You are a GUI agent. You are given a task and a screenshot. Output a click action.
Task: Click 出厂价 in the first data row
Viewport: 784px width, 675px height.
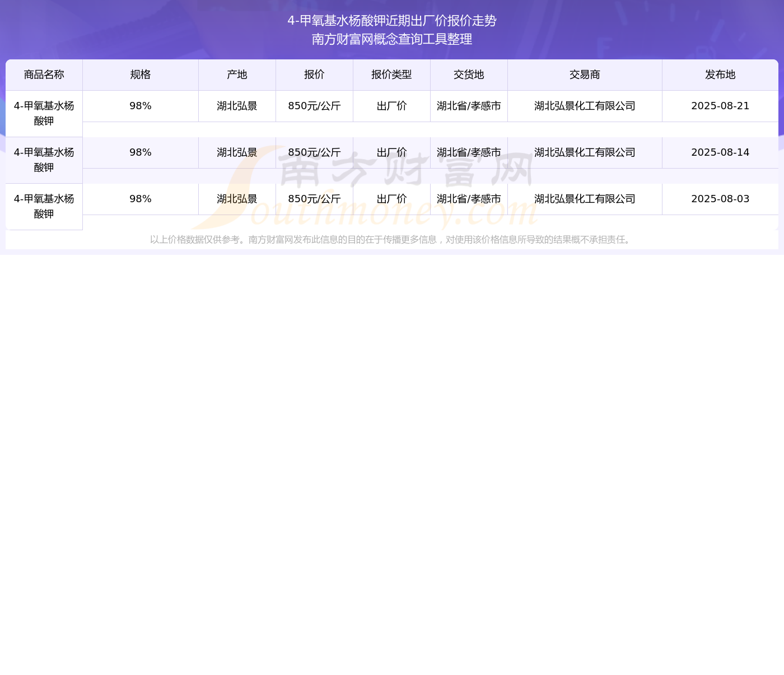point(391,106)
